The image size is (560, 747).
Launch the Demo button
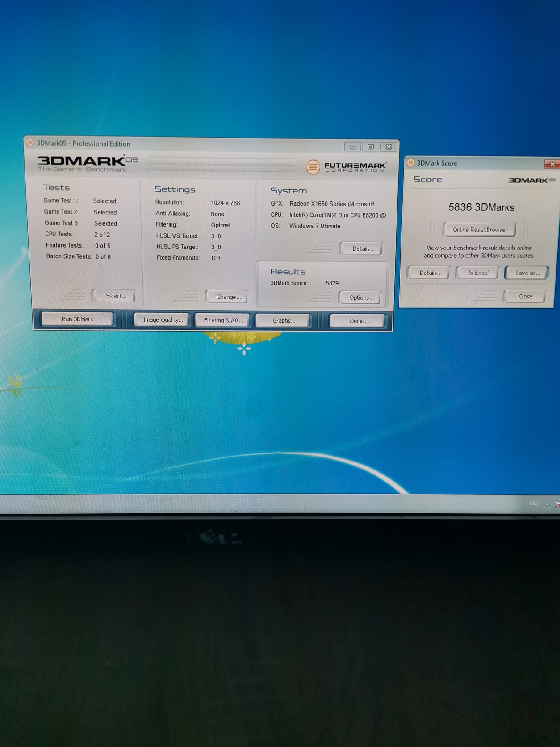[x=359, y=321]
